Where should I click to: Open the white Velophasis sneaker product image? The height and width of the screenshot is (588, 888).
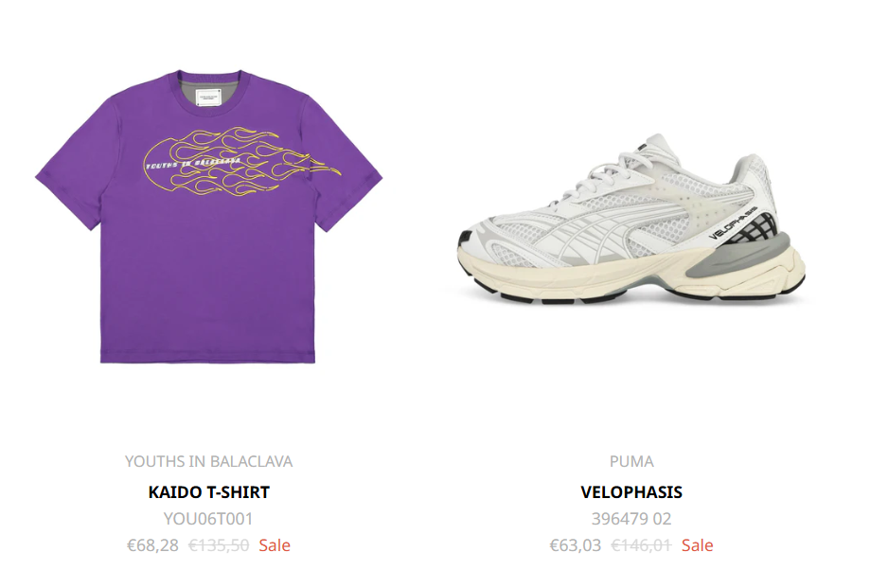tap(631, 220)
